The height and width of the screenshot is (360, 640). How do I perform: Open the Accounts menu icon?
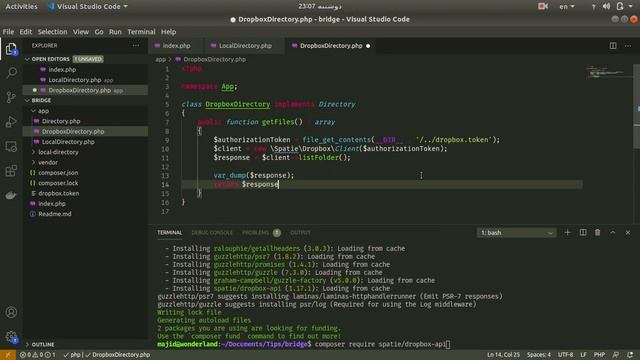[11, 312]
